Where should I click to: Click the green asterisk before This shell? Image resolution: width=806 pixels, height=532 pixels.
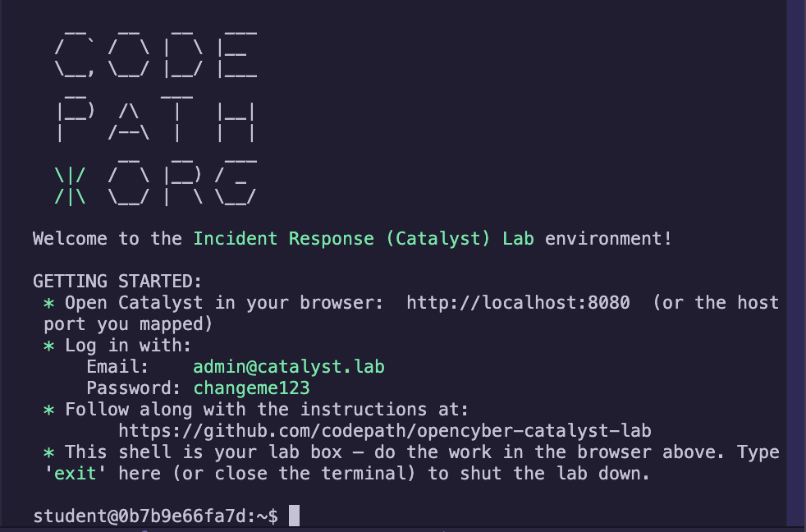click(48, 453)
